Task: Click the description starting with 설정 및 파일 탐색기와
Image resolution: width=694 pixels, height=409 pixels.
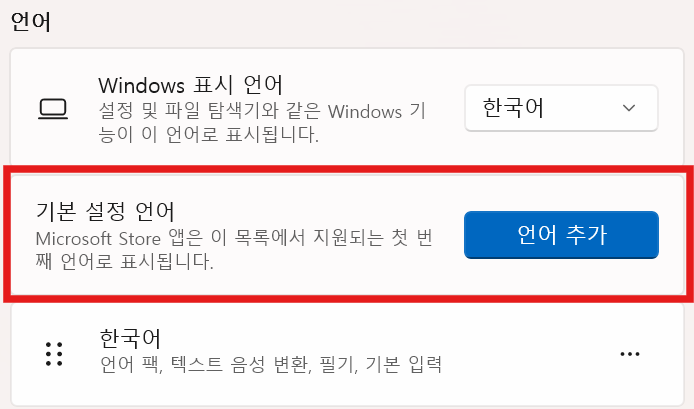Action: [262, 123]
